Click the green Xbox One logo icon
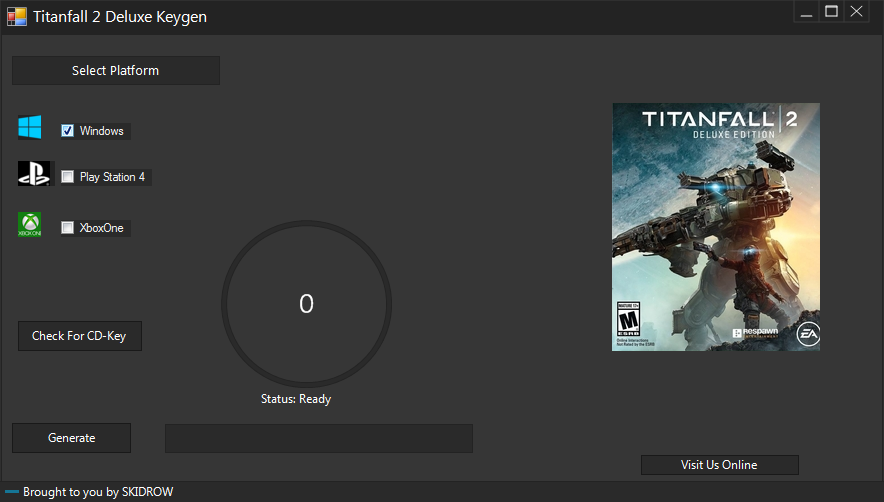This screenshot has width=884, height=502. coord(29,224)
